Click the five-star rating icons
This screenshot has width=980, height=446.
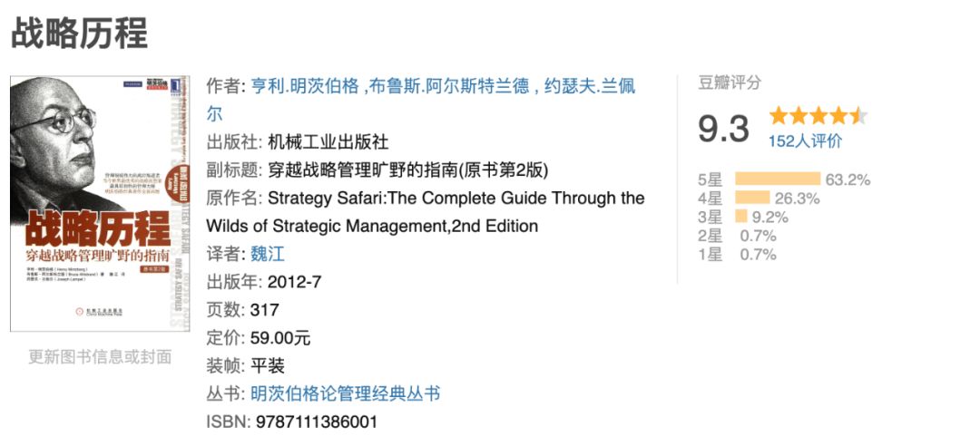coord(818,116)
